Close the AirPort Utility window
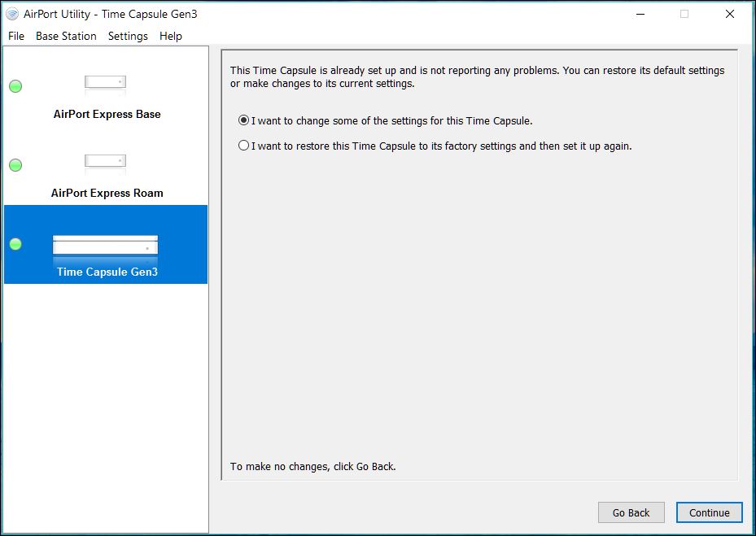This screenshot has width=756, height=536. point(730,14)
